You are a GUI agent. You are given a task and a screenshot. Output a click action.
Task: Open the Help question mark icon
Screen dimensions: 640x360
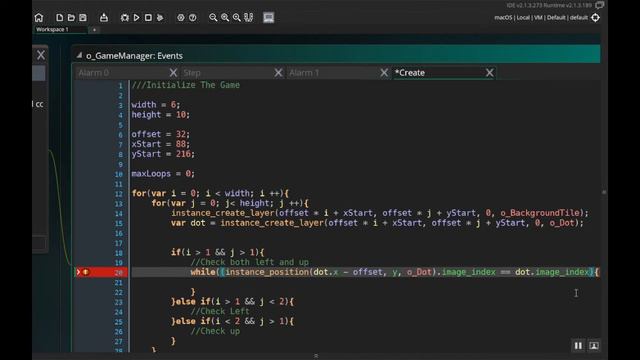[193, 18]
